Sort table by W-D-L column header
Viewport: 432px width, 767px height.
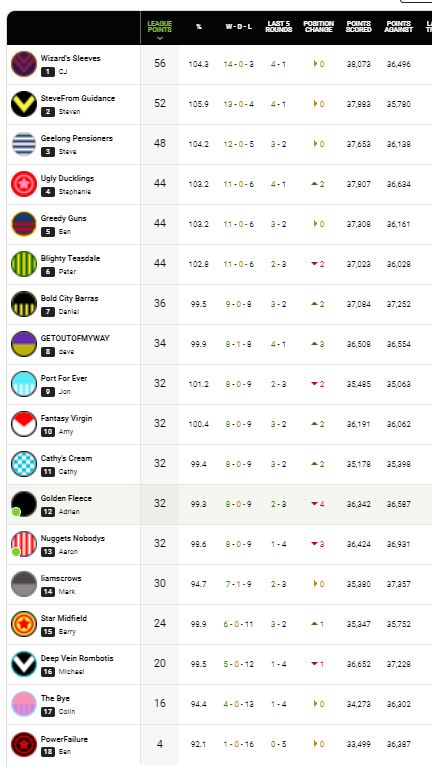pyautogui.click(x=239, y=27)
